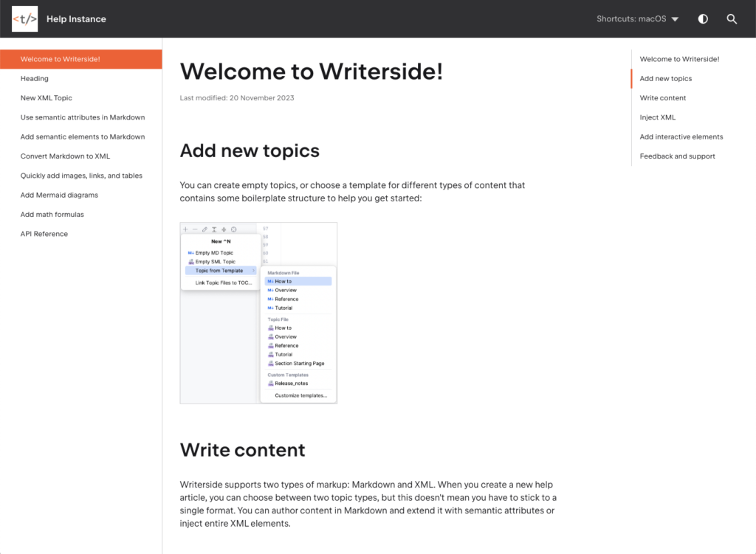Go to Use semantic attributes in Markdown
Image resolution: width=756 pixels, height=554 pixels.
click(83, 117)
